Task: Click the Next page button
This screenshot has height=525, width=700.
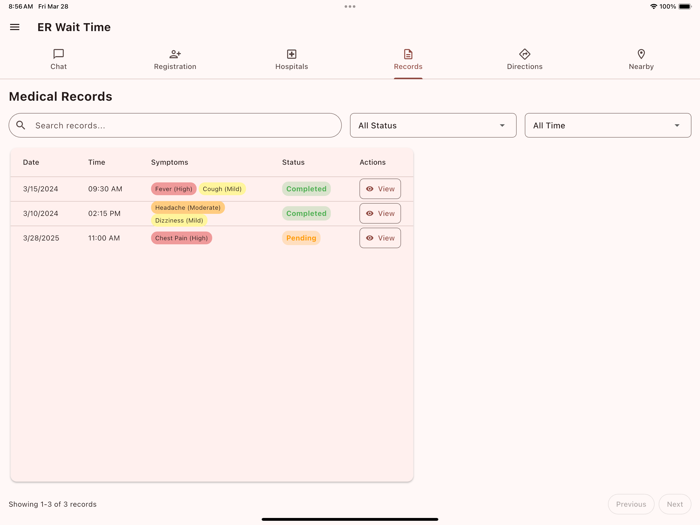Action: 675,504
